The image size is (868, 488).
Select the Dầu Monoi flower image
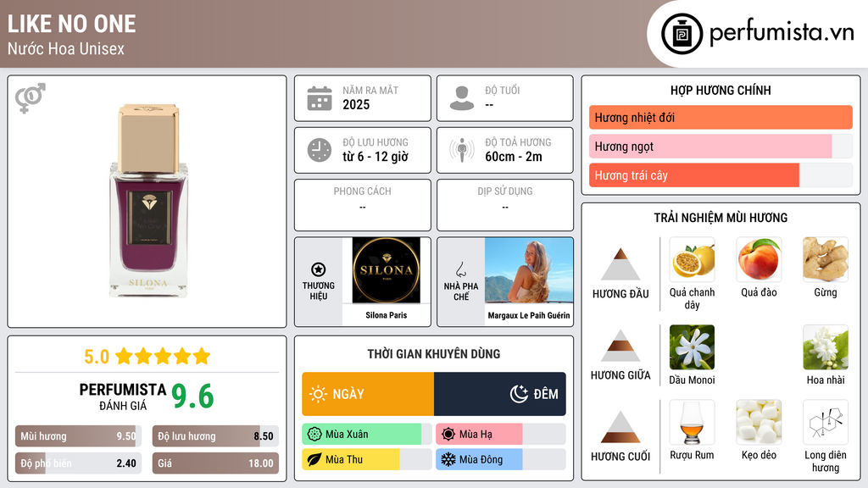click(x=692, y=347)
